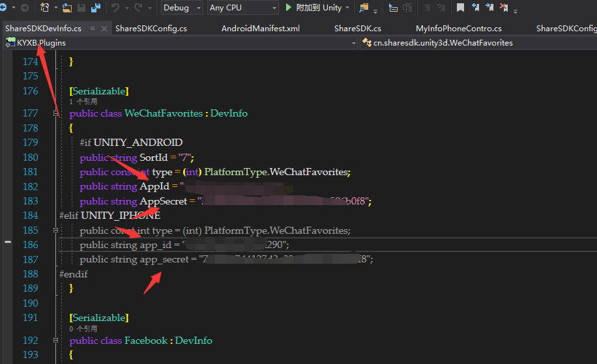Click the Save All toolbar icon

96,8
